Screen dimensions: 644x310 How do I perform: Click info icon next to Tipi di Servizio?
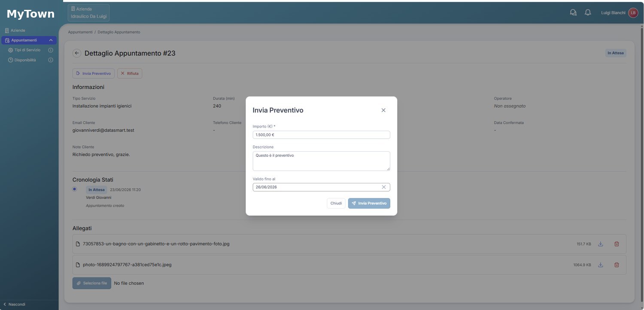(51, 50)
